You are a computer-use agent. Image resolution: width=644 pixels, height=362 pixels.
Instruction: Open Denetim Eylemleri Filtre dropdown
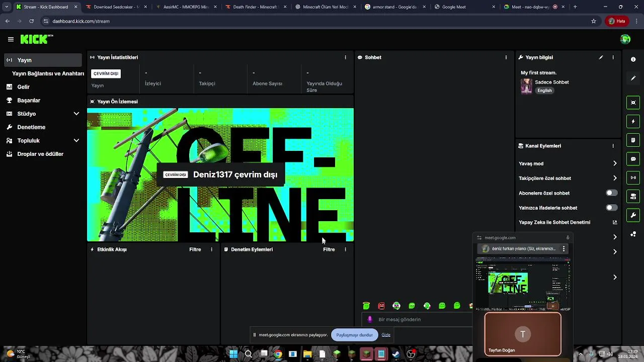tap(329, 249)
